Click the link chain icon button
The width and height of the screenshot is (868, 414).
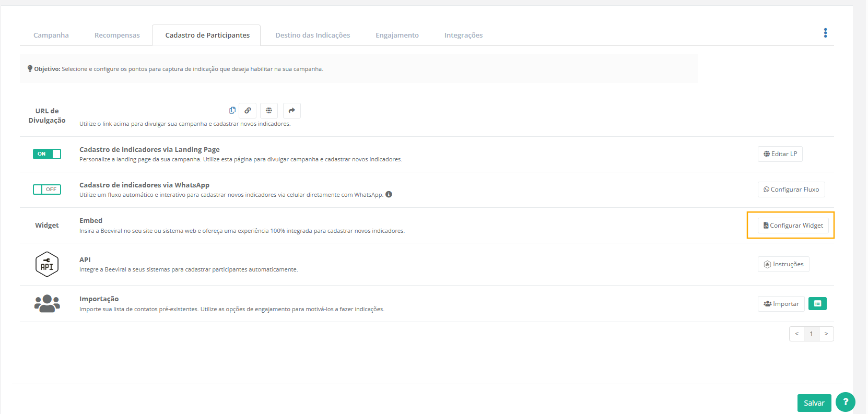click(x=248, y=111)
